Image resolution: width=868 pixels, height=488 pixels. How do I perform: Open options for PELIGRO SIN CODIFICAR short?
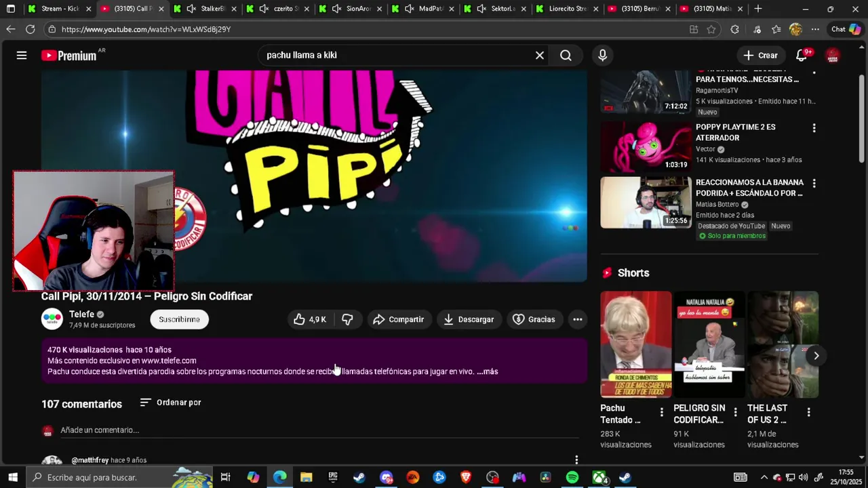coord(735,412)
